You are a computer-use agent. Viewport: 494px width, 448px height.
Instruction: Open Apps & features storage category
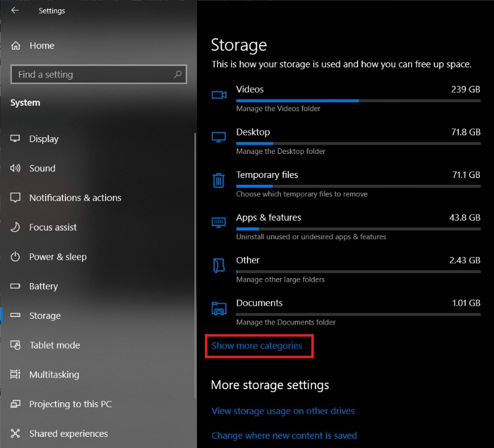(x=346, y=226)
